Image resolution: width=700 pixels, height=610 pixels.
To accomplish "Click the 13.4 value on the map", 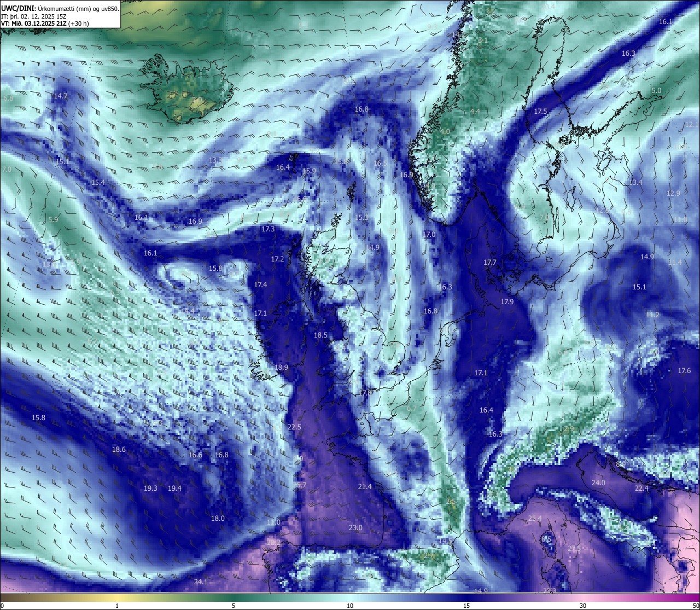I will (635, 182).
